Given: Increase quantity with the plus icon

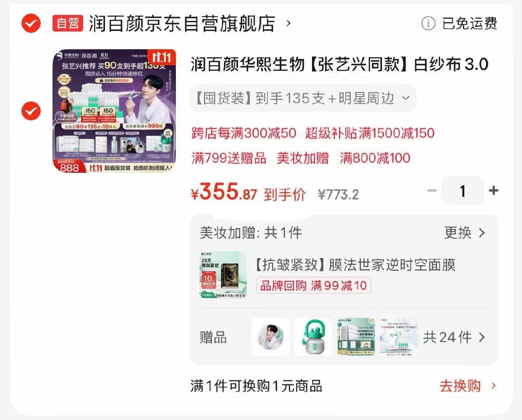Looking at the screenshot, I should coord(494,191).
